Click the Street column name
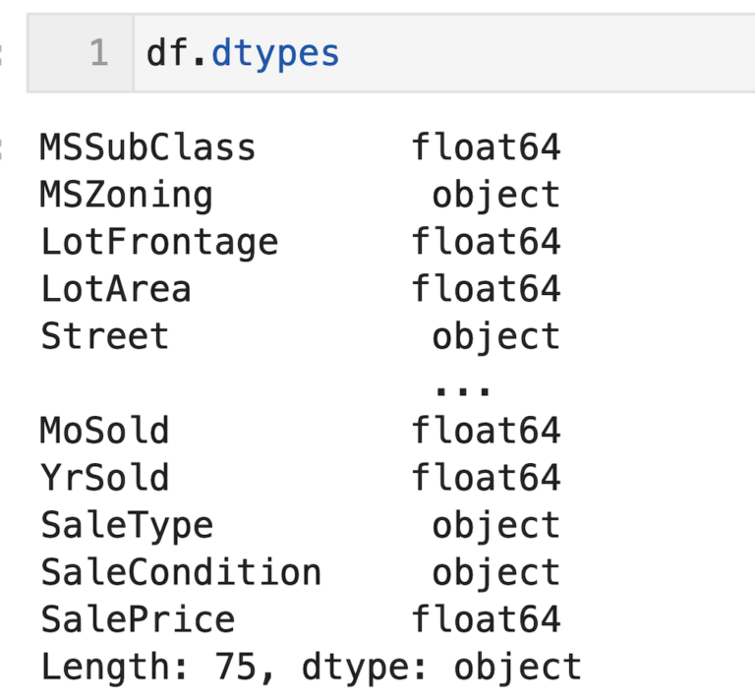The image size is (755, 700). coord(104,336)
